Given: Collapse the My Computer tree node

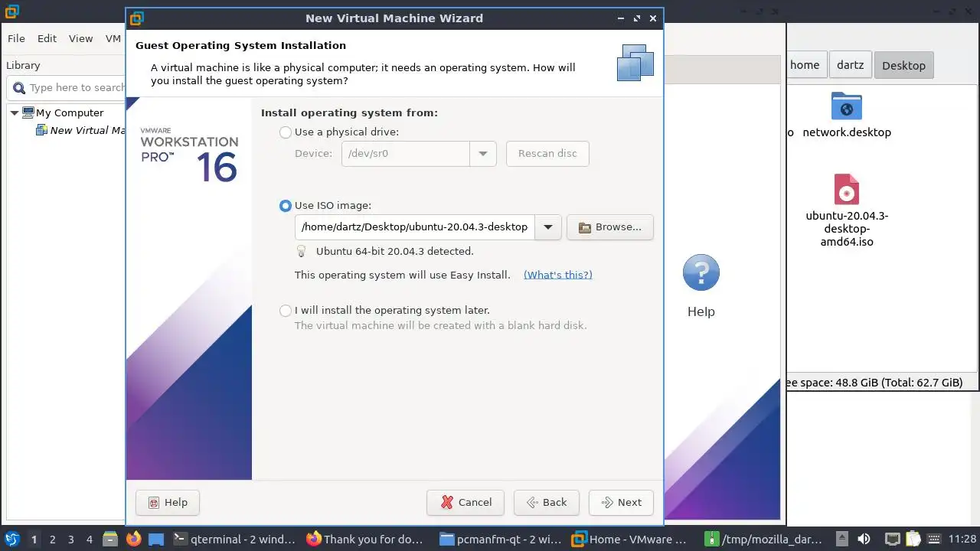Looking at the screenshot, I should [15, 112].
